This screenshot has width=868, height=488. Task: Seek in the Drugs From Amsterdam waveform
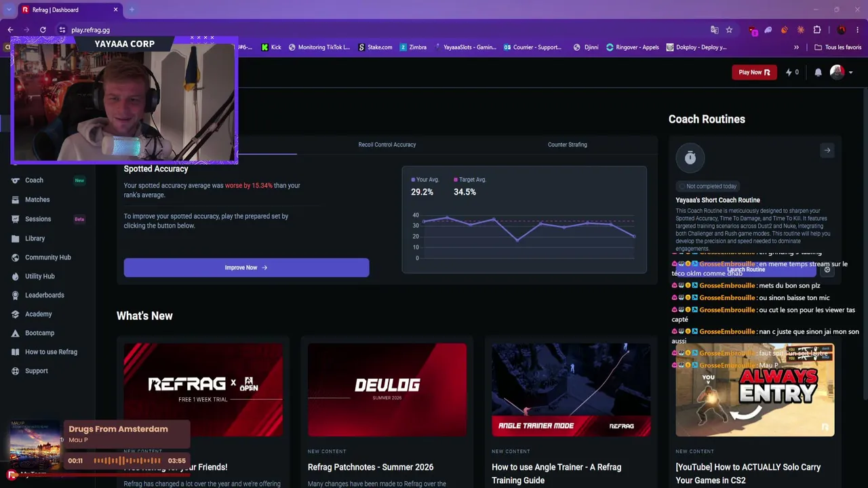tap(127, 461)
